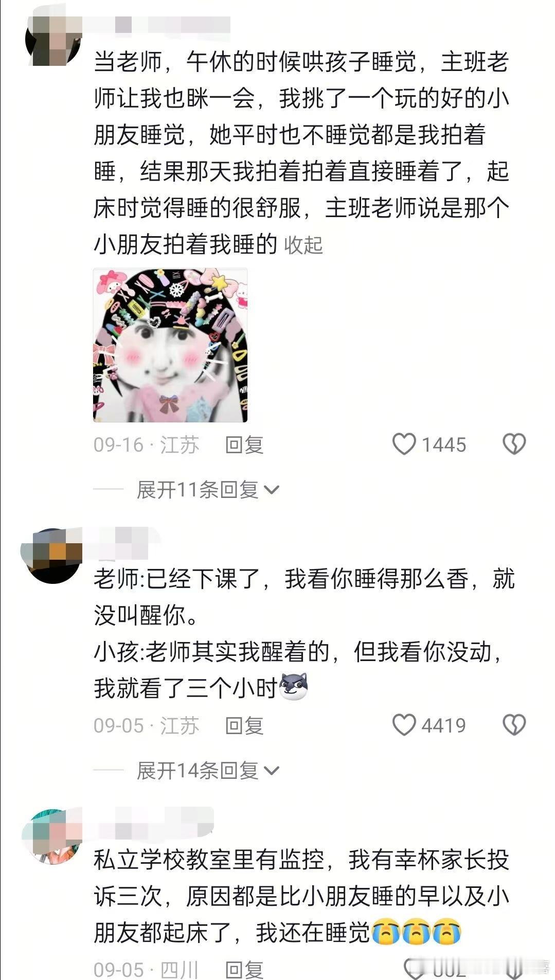Screen dimensions: 555x980
Task: Reply to the 09-05 江苏 comment
Action: pos(244,725)
